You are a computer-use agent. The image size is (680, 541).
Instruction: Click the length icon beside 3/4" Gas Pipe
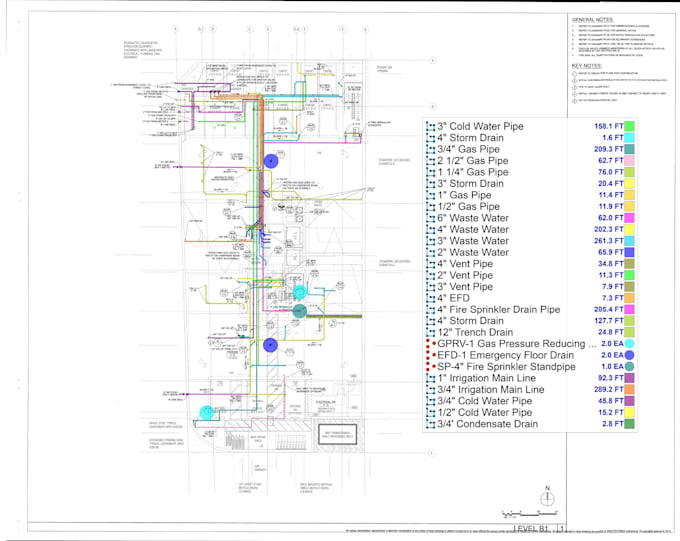[431, 149]
